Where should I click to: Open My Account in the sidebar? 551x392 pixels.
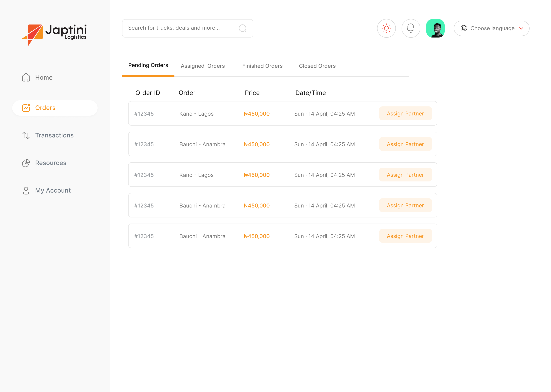53,190
